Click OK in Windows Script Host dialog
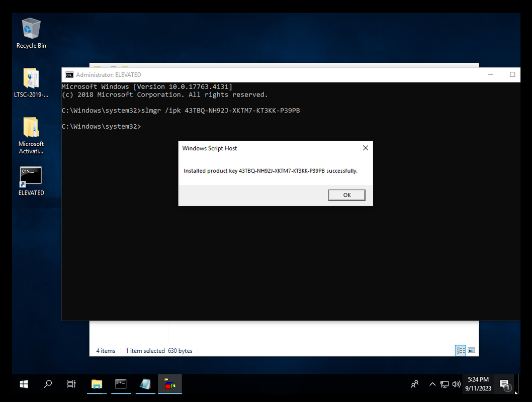Screen dimensions: 532x402 [346, 195]
